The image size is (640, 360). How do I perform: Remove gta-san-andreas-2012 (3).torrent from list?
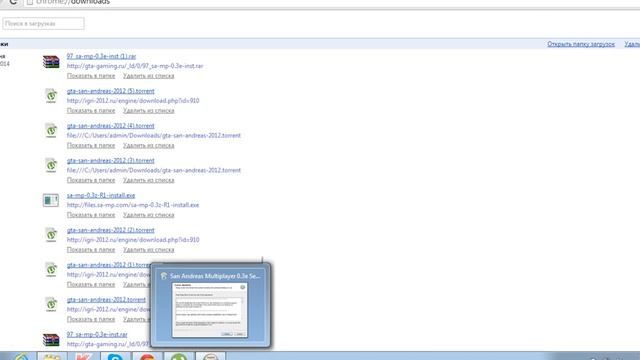(149, 180)
